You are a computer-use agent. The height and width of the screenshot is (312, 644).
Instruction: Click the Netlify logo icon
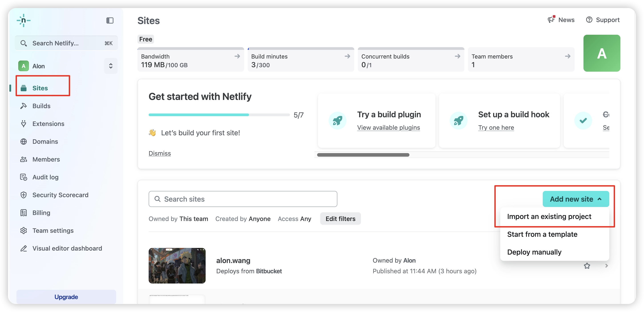24,20
